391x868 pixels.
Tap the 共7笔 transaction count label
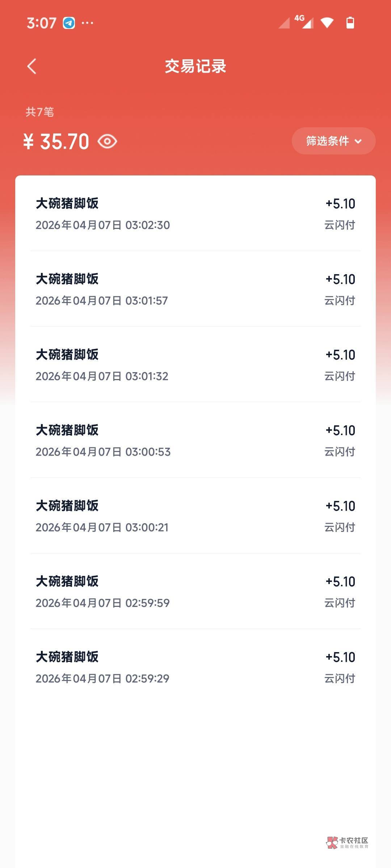click(40, 112)
